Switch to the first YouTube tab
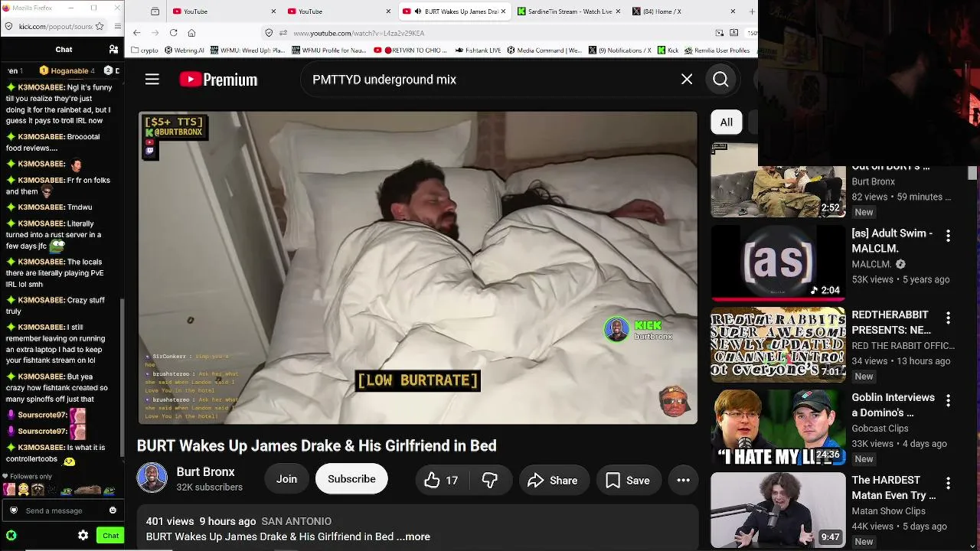Image resolution: width=980 pixels, height=551 pixels. click(x=224, y=11)
